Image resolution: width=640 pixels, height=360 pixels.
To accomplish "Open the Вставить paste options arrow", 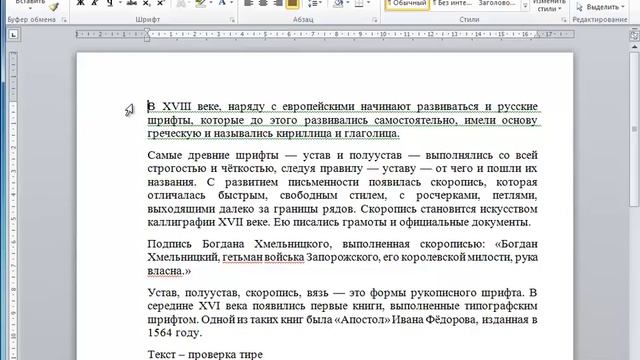I will point(30,8).
